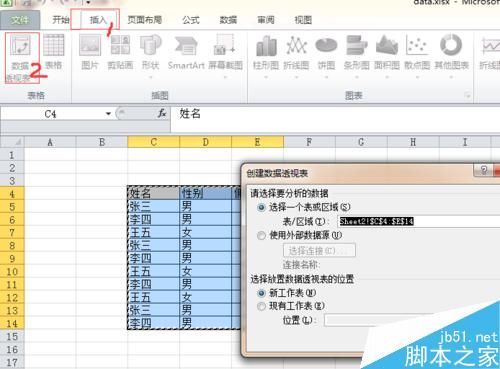Open the dialog help question-mark button

pos(483,170)
